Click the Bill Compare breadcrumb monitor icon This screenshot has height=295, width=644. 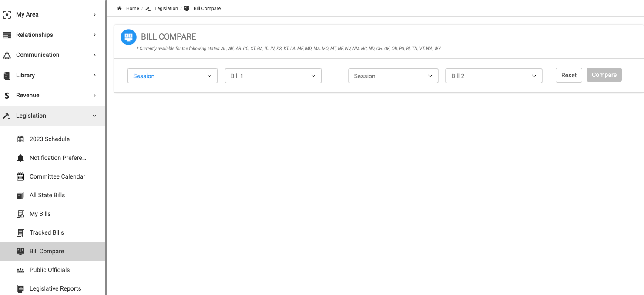187,8
